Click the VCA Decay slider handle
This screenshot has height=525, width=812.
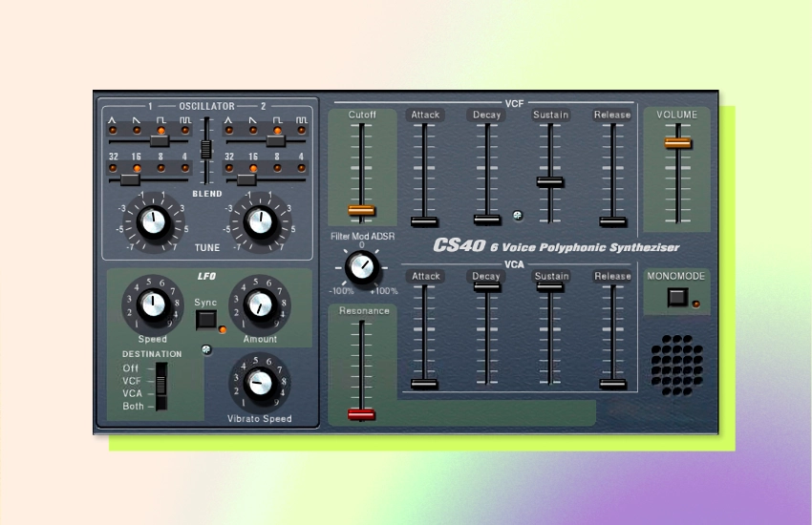[x=487, y=286]
